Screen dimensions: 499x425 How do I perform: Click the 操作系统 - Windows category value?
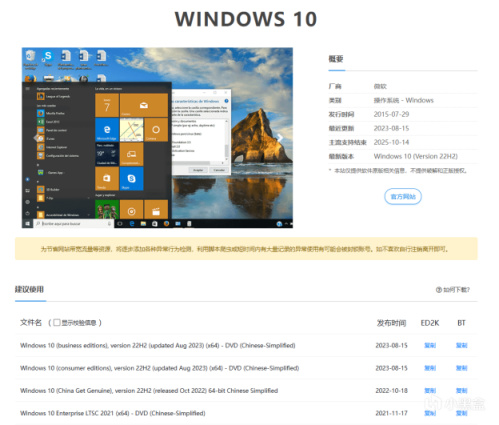tap(404, 100)
